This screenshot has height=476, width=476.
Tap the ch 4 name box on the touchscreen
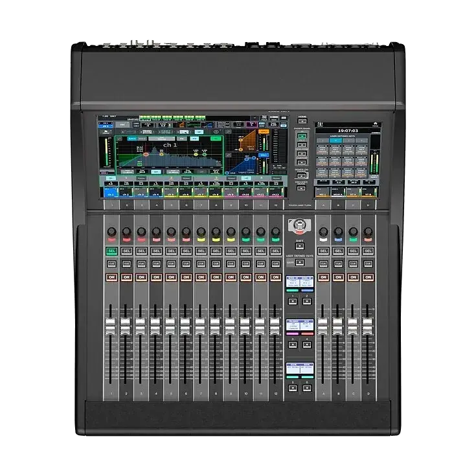point(155,192)
